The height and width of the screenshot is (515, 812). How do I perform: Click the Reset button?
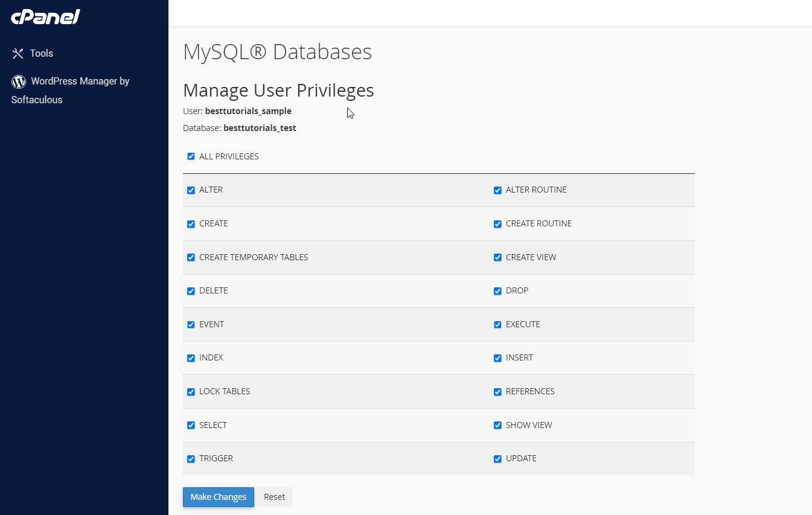pyautogui.click(x=274, y=497)
